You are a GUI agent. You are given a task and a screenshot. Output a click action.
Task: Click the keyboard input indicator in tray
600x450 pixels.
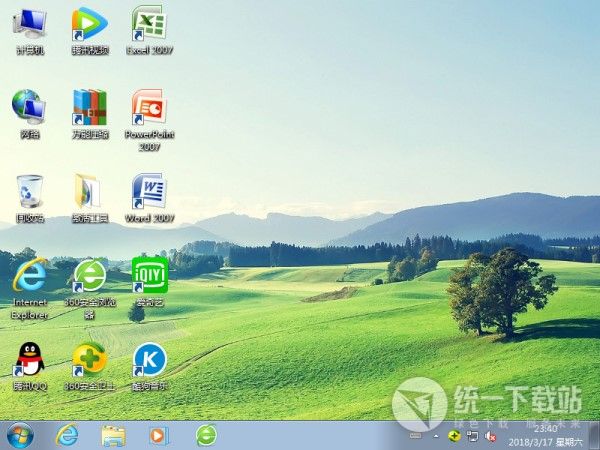(x=415, y=436)
